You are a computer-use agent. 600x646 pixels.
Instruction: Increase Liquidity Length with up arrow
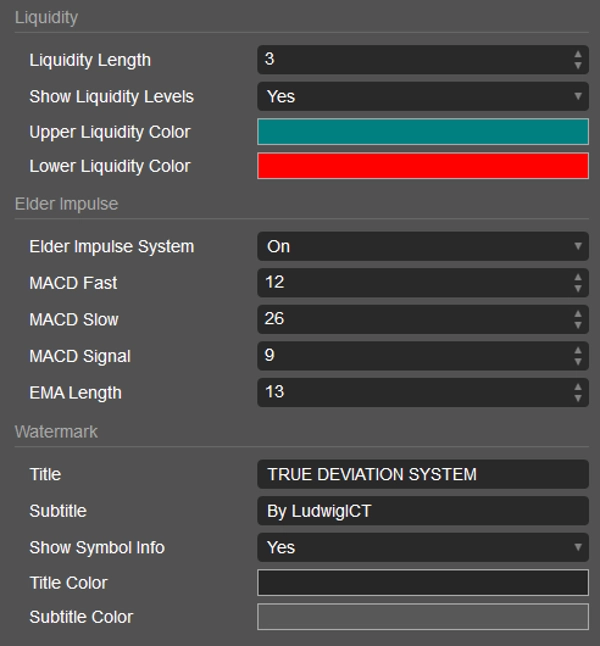click(x=578, y=54)
